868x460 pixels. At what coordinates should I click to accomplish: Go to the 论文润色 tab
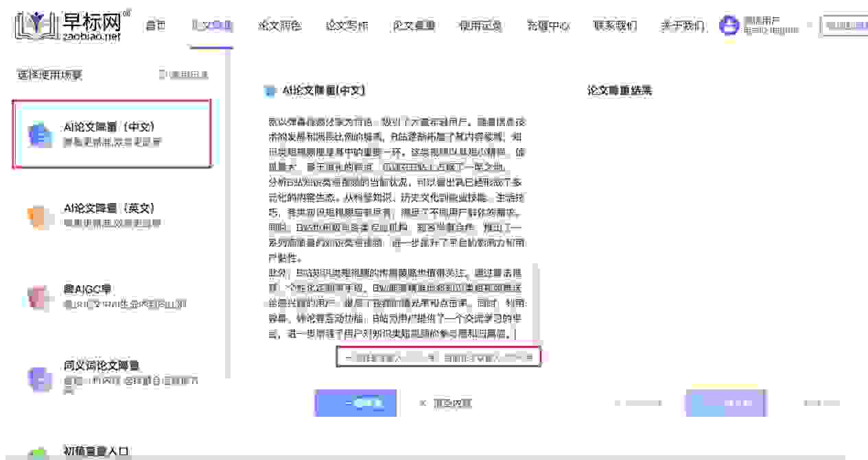279,26
